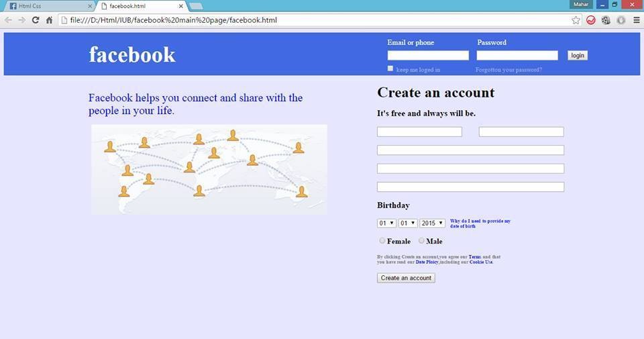The height and width of the screenshot is (339, 644).
Task: Close the facebook.html tab
Action: pyautogui.click(x=180, y=6)
